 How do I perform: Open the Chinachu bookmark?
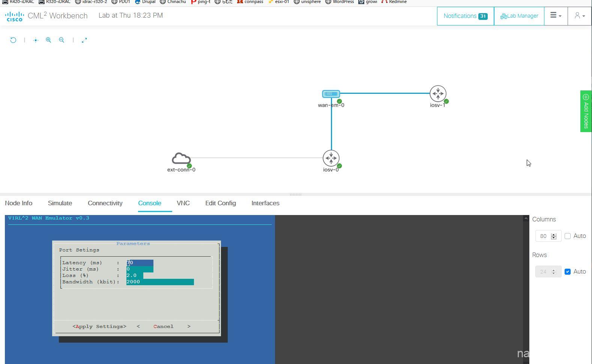[173, 2]
